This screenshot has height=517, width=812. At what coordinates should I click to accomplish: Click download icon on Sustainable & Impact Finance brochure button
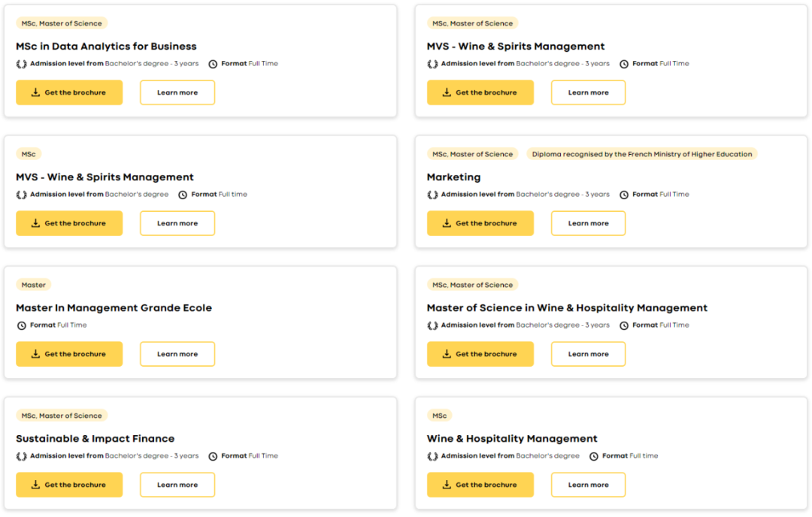point(35,485)
